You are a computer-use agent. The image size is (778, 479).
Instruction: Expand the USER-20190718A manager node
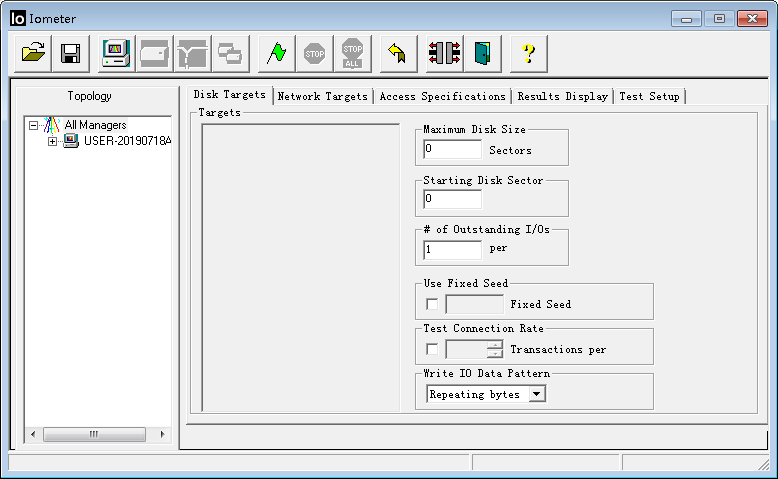[52, 141]
